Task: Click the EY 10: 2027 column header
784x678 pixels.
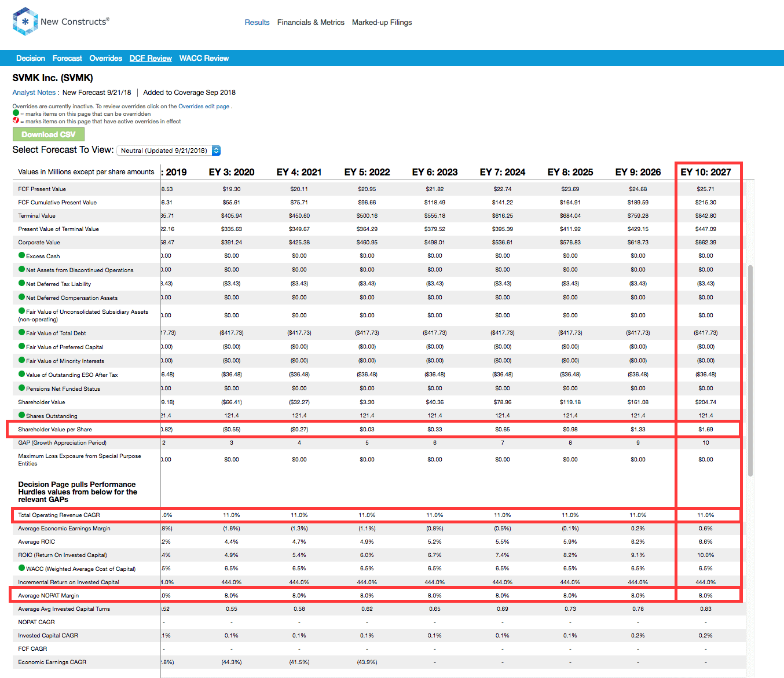Action: click(x=706, y=173)
